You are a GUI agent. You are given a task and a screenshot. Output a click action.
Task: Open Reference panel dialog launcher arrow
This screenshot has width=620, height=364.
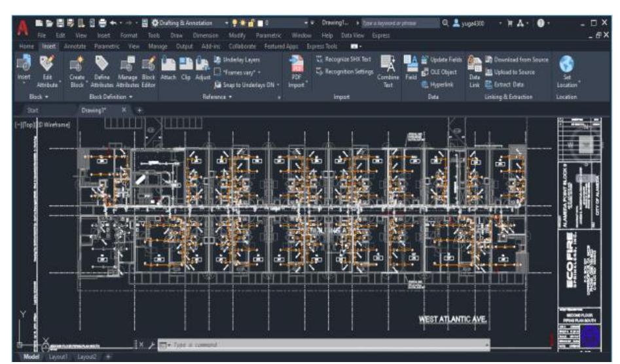(x=279, y=98)
